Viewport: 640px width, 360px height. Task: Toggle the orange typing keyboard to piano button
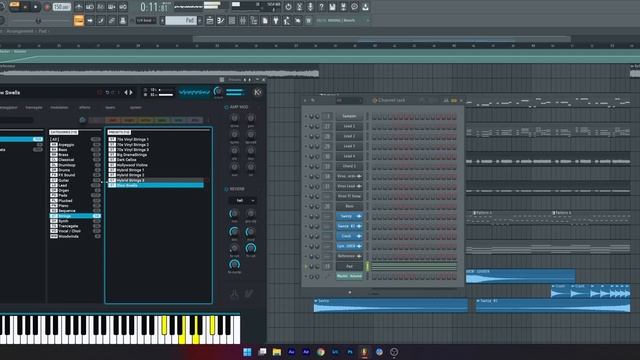tap(79, 20)
